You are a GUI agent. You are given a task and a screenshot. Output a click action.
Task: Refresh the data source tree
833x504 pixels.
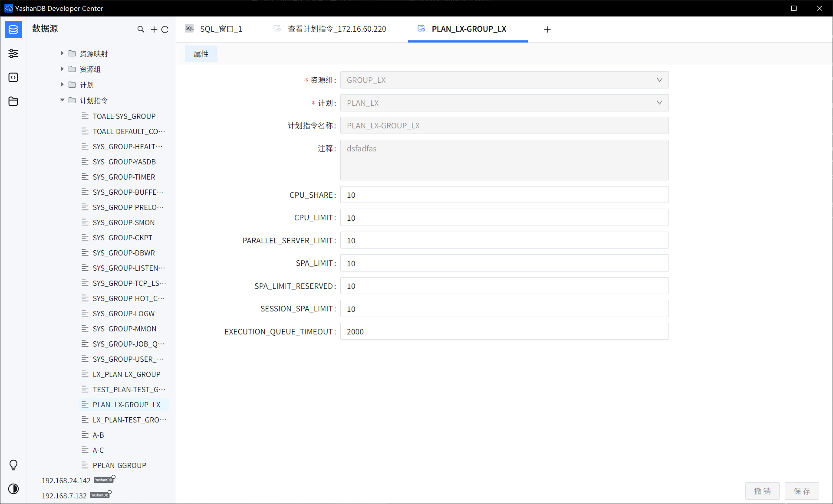tap(165, 29)
